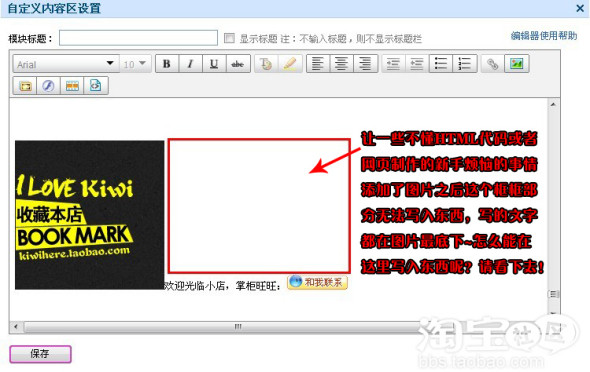Center align the text

click(341, 64)
